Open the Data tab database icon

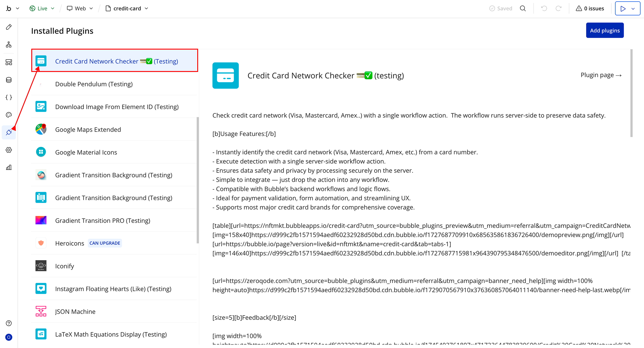tap(9, 80)
